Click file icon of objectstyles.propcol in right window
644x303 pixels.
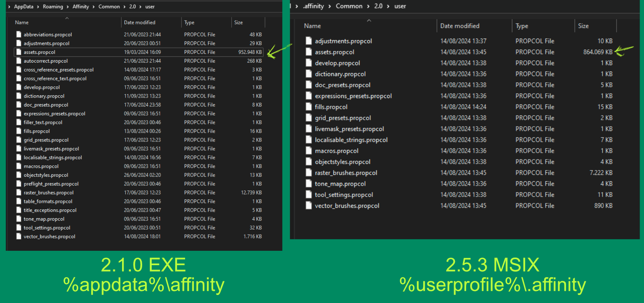308,162
